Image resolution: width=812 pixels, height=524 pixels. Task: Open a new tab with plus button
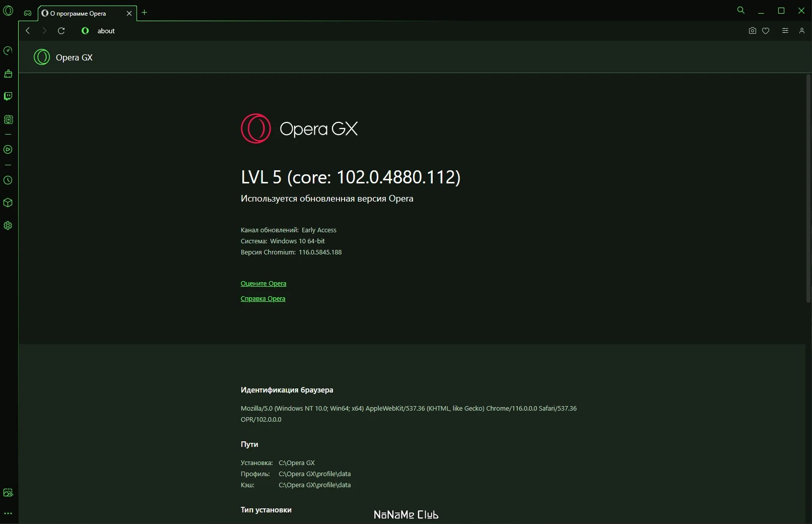144,13
